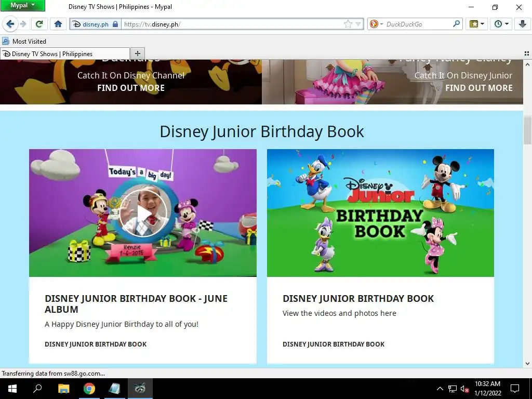This screenshot has height=399, width=532.
Task: Click the muted volume speaker tray icon
Action: (x=464, y=389)
